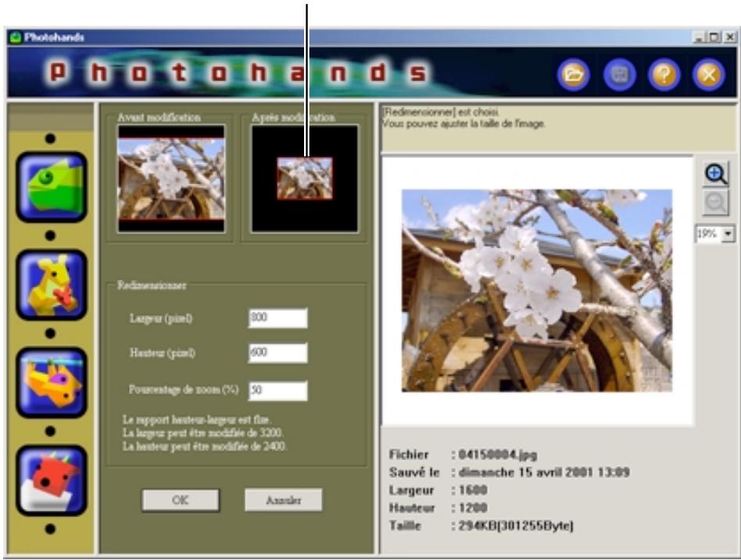Viewport: 741px width, 560px height.
Task: Click the Hauteur (pixel) input field
Action: click(x=278, y=353)
